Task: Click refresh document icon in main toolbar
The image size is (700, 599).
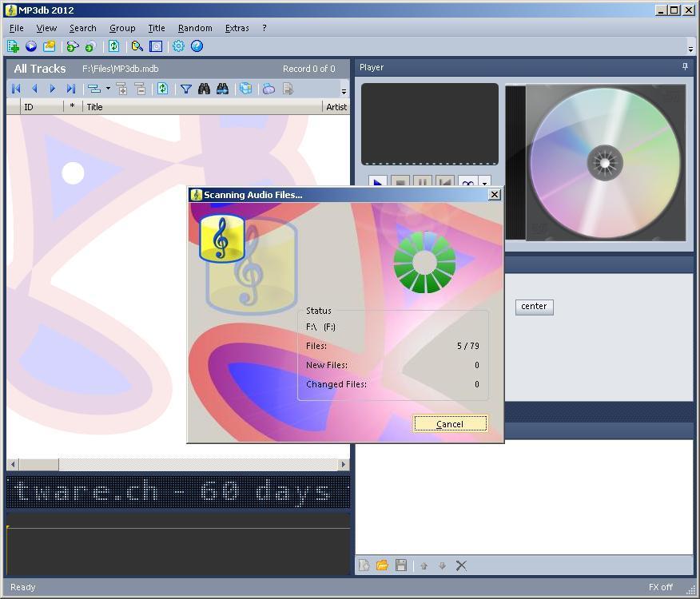Action: 113,46
